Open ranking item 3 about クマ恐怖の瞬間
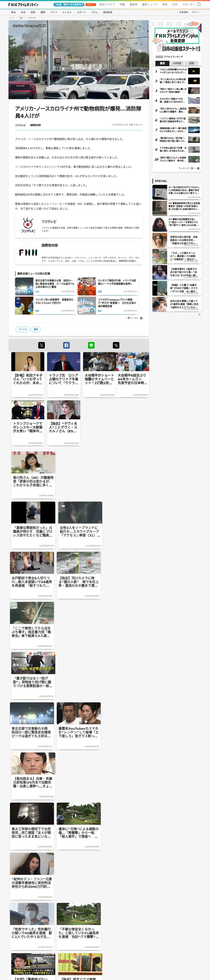Viewport: 210px width, 980px height. coord(177,91)
